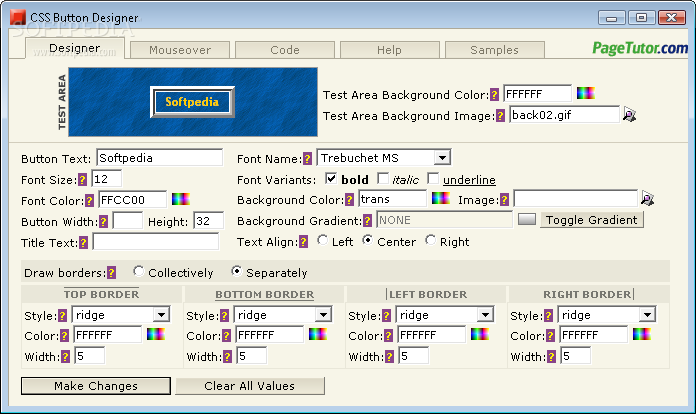Open help for Test Area Background Color
The width and height of the screenshot is (696, 414).
click(494, 95)
